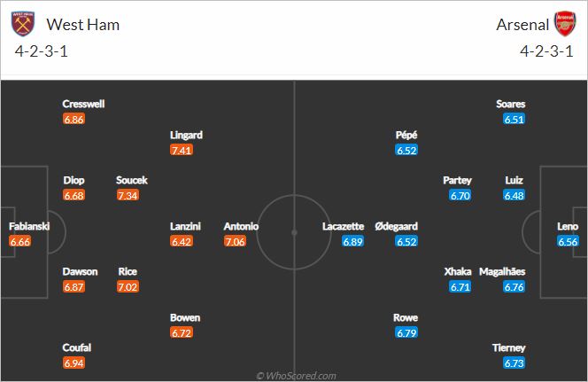The height and width of the screenshot is (382, 588).
Task: Select Lingard's 7.41 rating badge
Action: point(182,151)
